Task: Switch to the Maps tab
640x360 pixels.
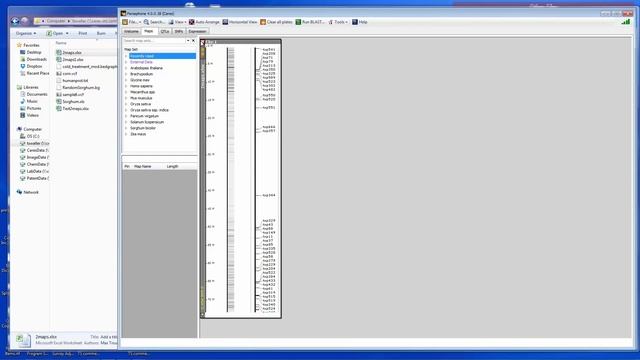Action: click(149, 31)
